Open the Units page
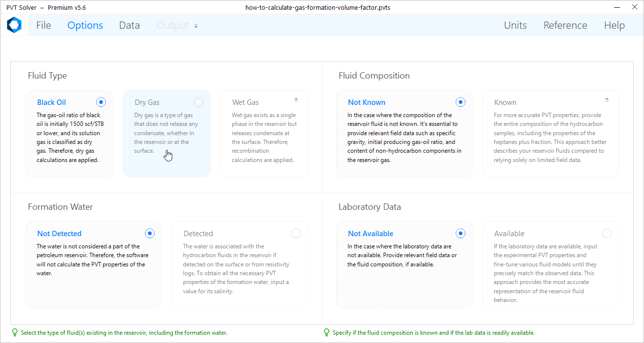Image resolution: width=644 pixels, height=343 pixels. click(515, 25)
